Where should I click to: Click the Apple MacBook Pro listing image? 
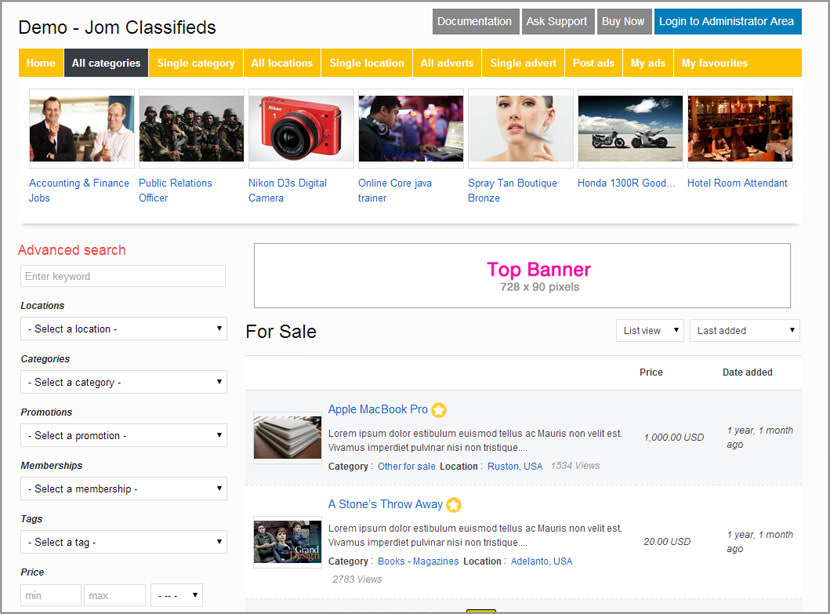pyautogui.click(x=287, y=438)
